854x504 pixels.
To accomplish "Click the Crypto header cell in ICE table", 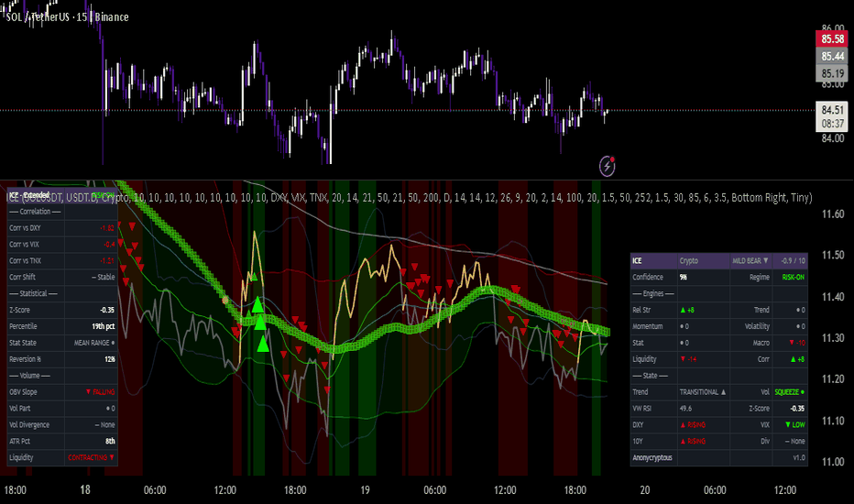I will 703,260.
